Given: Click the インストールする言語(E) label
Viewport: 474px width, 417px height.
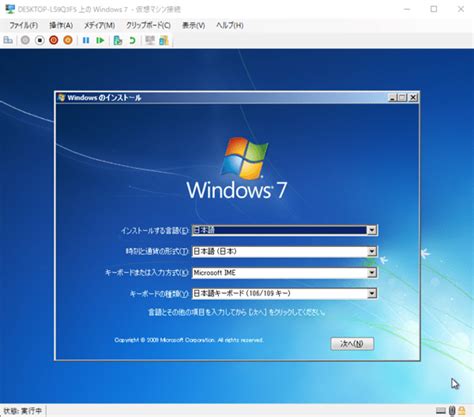Looking at the screenshot, I should click(155, 230).
